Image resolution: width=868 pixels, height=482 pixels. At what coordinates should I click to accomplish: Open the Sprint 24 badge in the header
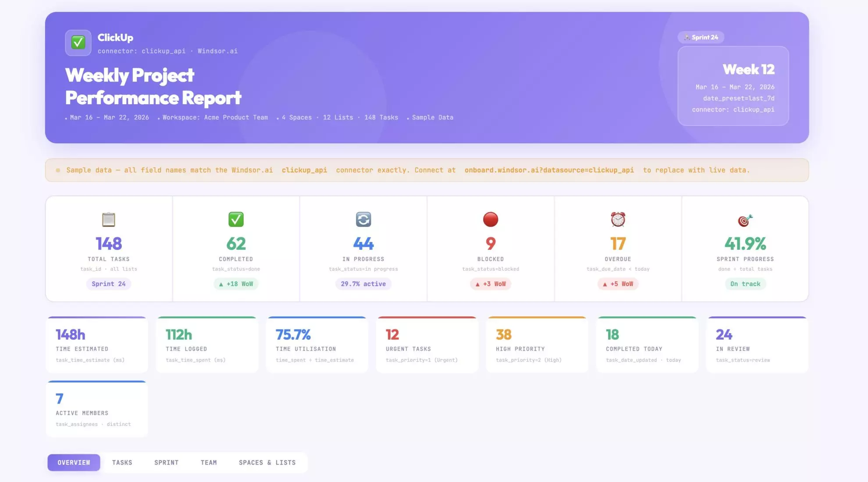point(701,37)
